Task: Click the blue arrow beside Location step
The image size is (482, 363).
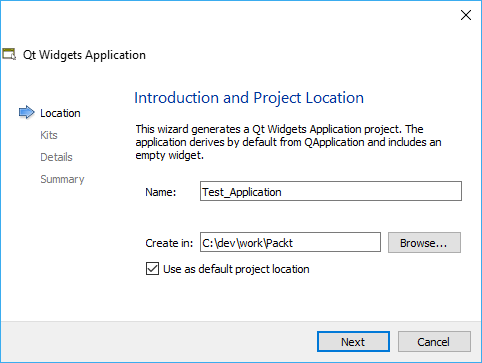Action: 26,113
